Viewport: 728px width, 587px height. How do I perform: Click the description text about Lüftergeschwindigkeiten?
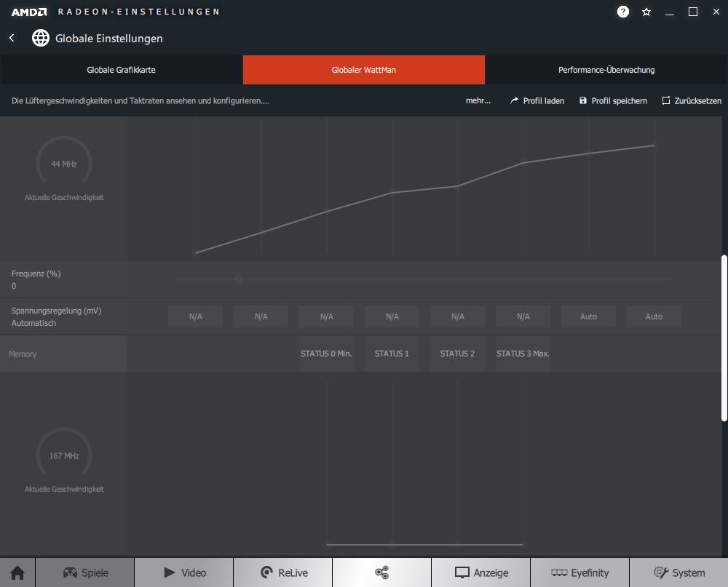(141, 100)
